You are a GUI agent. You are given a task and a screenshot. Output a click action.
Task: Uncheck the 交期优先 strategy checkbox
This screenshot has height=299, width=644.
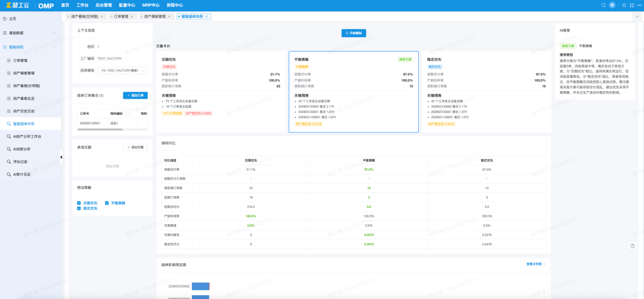[79, 203]
